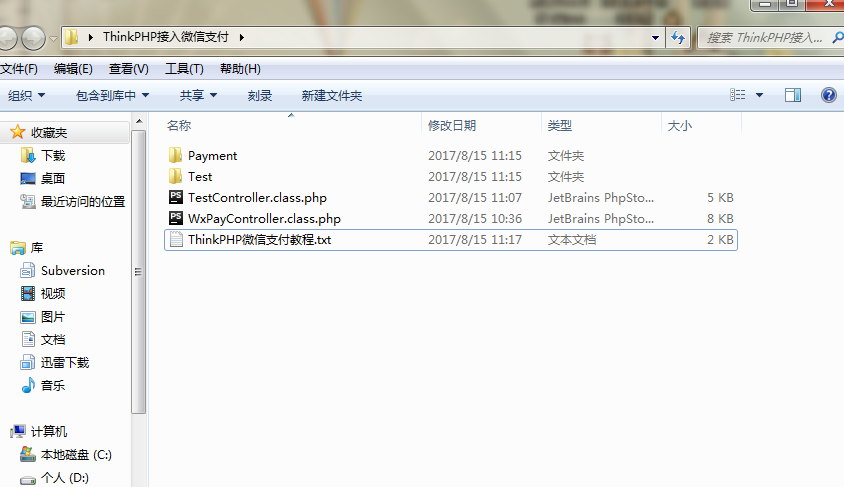Open the 包含到库中 dropdown
Image resolution: width=844 pixels, height=487 pixels.
pos(112,95)
